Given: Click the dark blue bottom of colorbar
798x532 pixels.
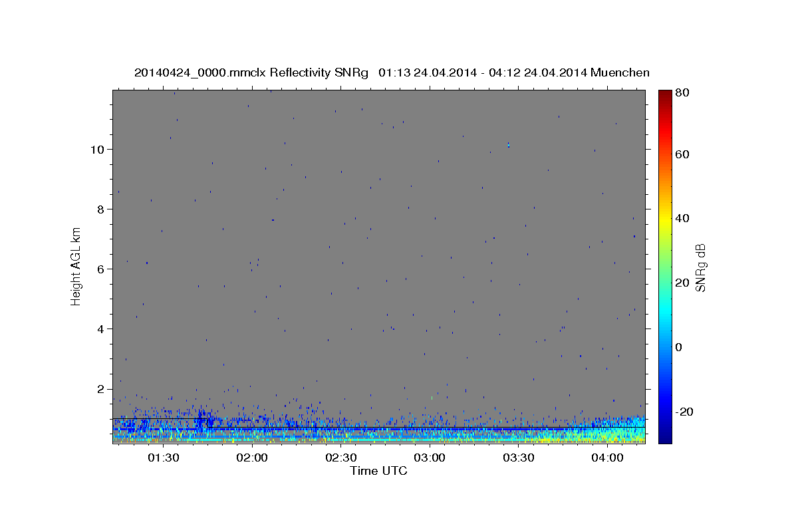Looking at the screenshot, I should click(664, 437).
